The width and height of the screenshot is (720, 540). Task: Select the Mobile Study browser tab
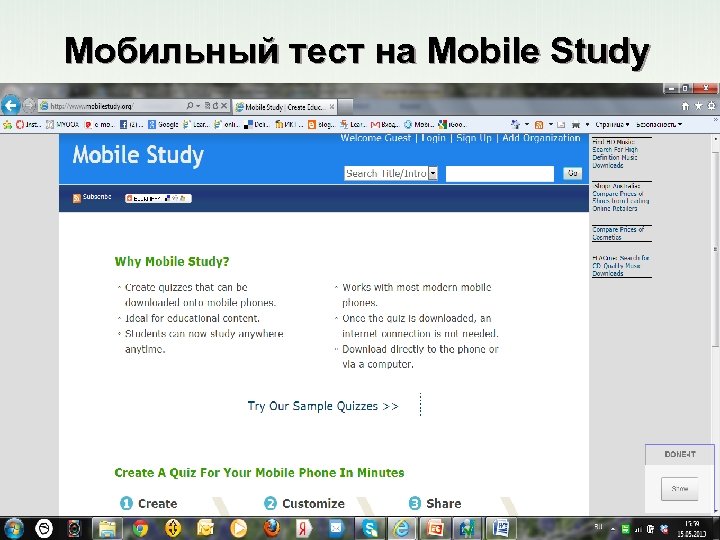(x=284, y=107)
